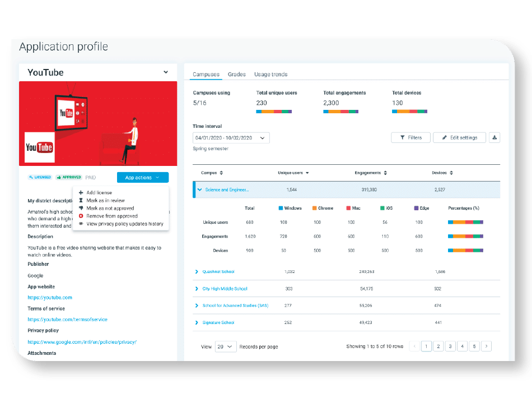
Task: Switch to the Grades tab
Action: point(236,75)
